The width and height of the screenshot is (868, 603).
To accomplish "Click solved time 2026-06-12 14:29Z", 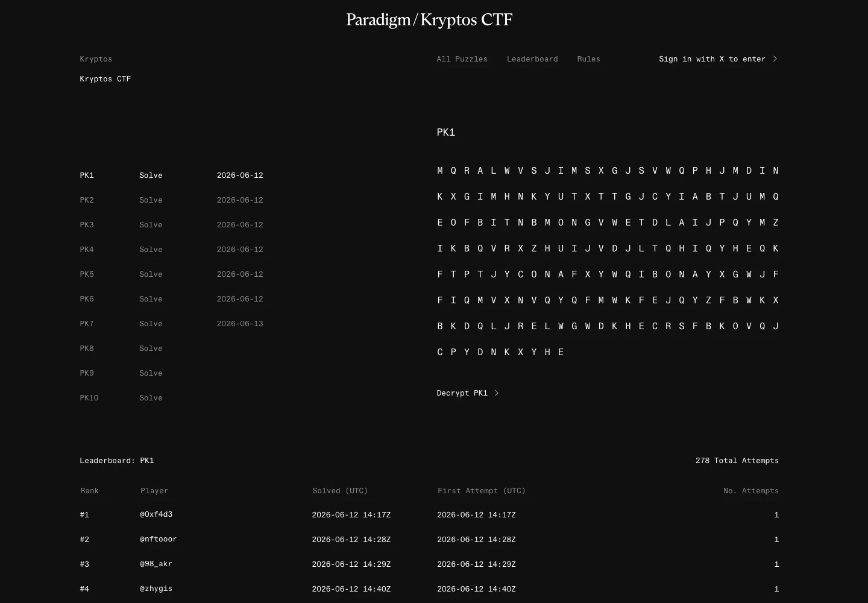I will coord(351,564).
